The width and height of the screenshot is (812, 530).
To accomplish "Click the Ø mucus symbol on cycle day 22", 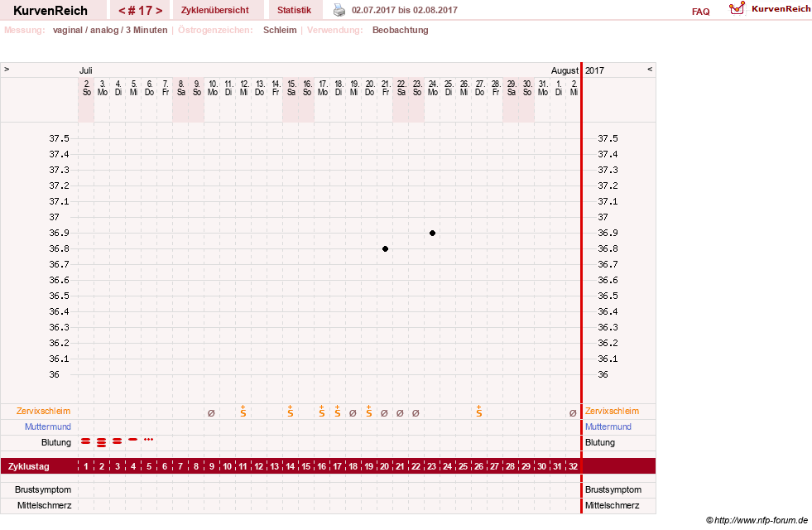I will click(416, 413).
